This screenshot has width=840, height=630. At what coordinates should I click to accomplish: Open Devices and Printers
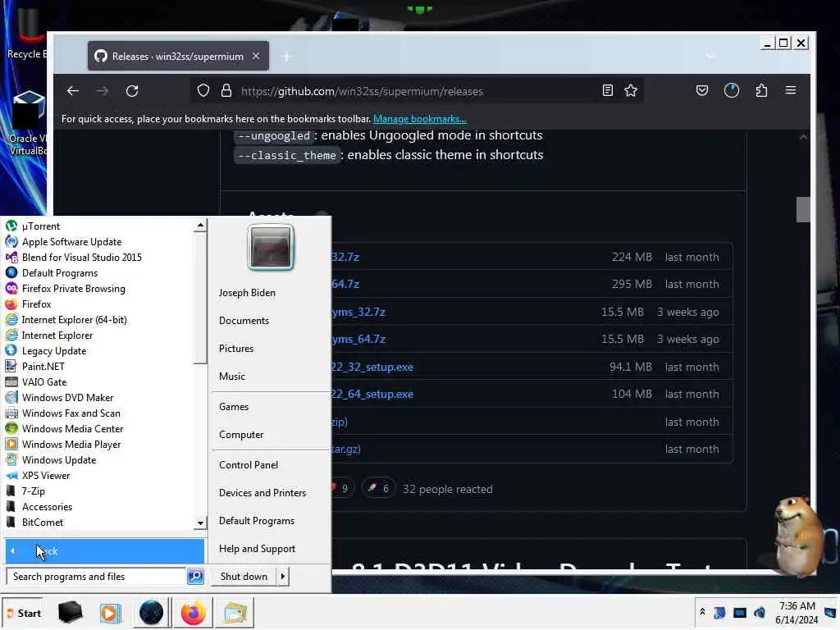[x=262, y=493]
